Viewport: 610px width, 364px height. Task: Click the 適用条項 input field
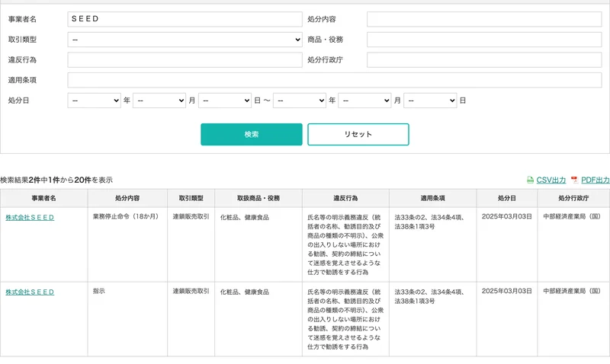335,80
